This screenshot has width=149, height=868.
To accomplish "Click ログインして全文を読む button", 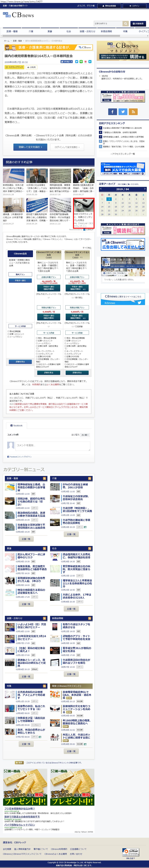I will 67,147.
